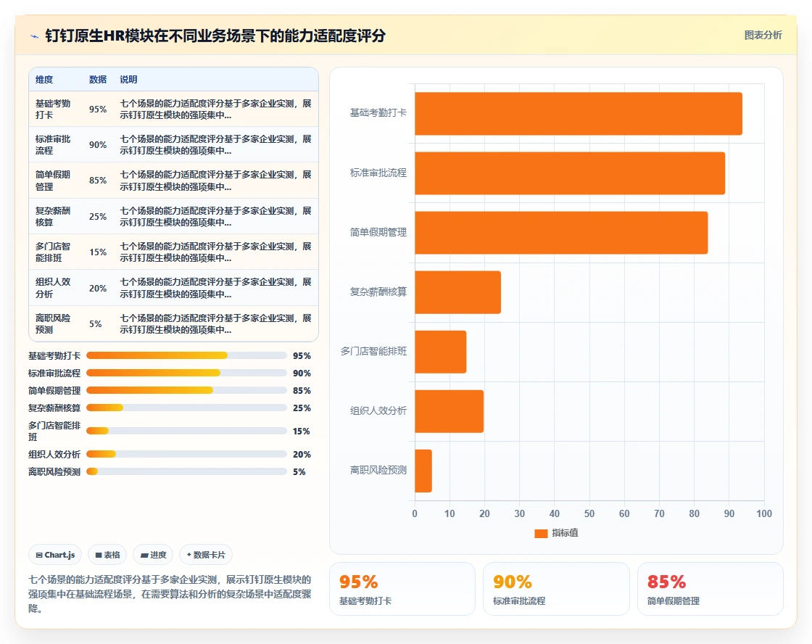812x644 pixels.
Task: Click the 25% cell in the table
Action: pyautogui.click(x=98, y=217)
